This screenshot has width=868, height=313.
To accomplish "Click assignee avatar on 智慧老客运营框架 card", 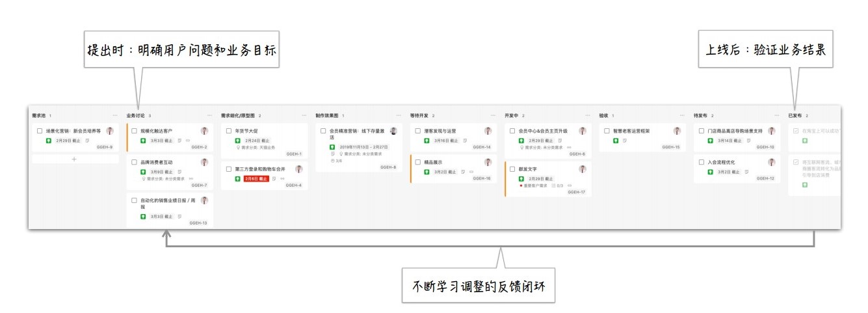I will point(677,131).
